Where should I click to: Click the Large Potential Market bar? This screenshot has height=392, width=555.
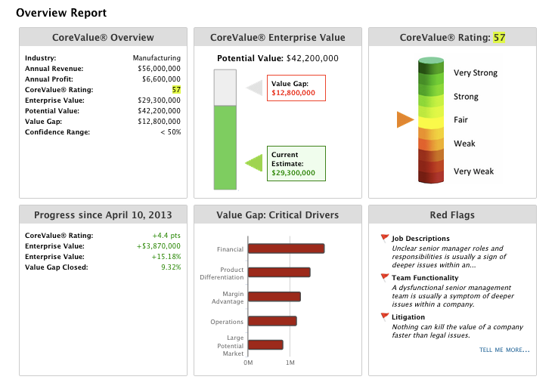point(265,344)
